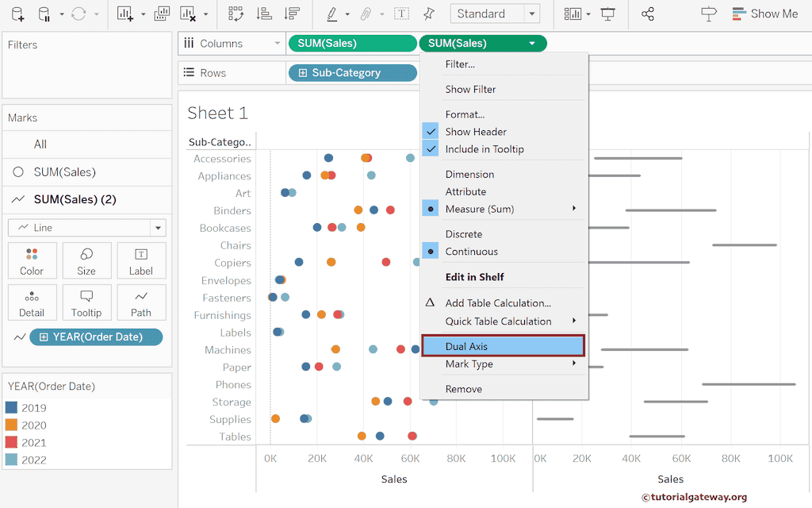Screen dimensions: 812x508
Task: Click the Swap Rows and Columns icon
Action: 236,14
